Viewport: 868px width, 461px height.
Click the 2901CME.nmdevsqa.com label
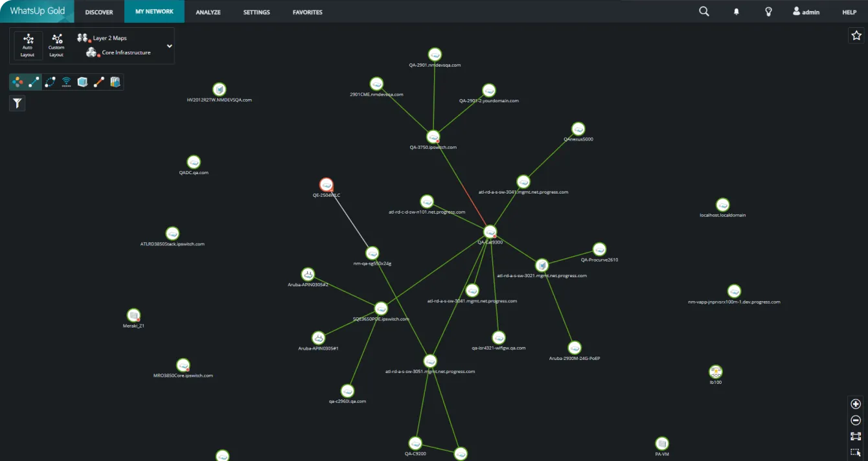[x=376, y=95]
